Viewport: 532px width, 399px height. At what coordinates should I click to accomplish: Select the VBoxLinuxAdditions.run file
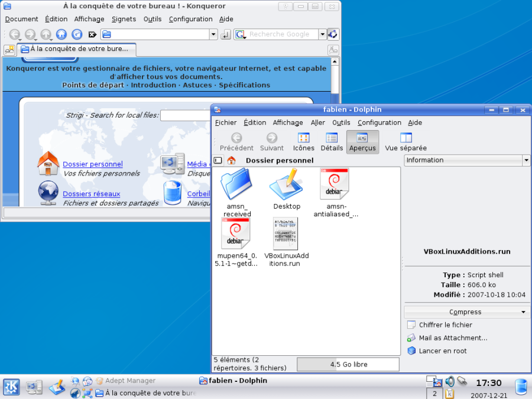tap(286, 242)
